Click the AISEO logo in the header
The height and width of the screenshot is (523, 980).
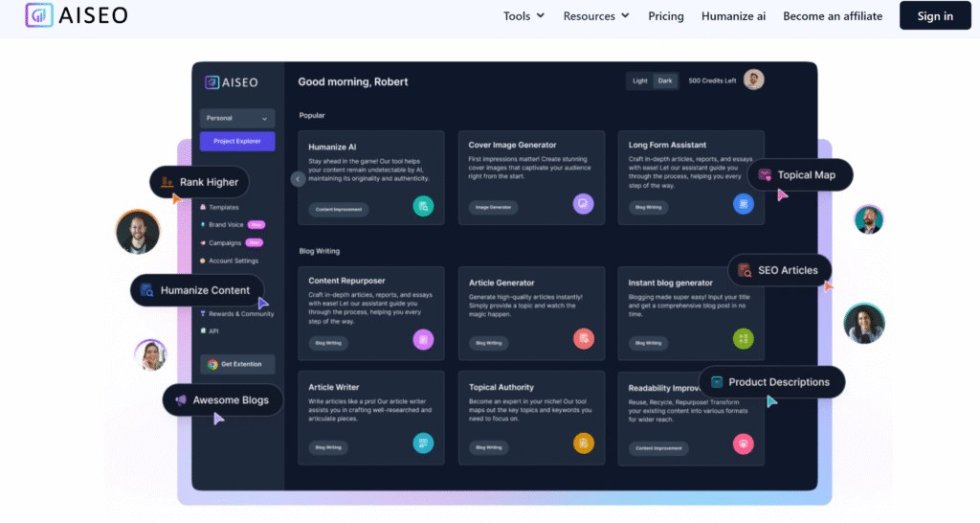[77, 15]
